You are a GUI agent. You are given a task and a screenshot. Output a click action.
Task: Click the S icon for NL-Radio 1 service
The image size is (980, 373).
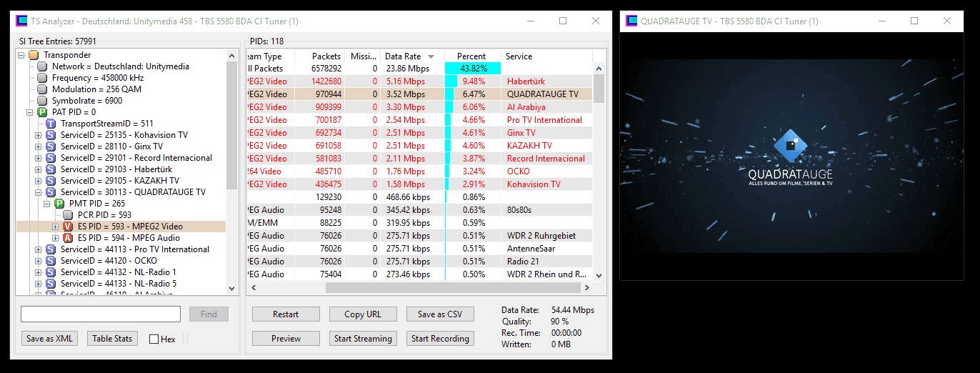tap(50, 272)
